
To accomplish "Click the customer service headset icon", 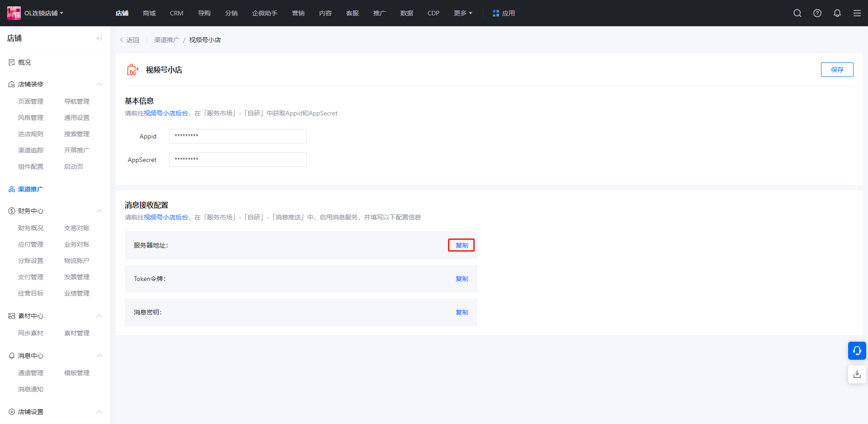I will click(857, 351).
